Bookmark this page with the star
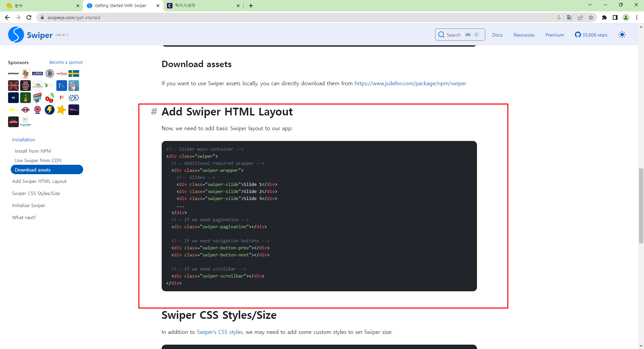This screenshot has width=644, height=349. coord(591,17)
